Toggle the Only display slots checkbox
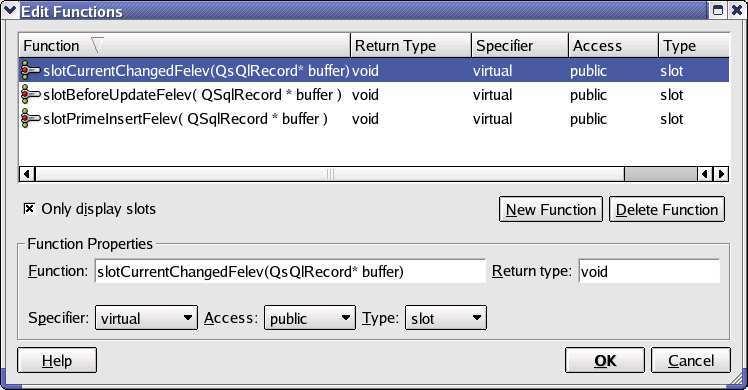The image size is (748, 390). 29,208
